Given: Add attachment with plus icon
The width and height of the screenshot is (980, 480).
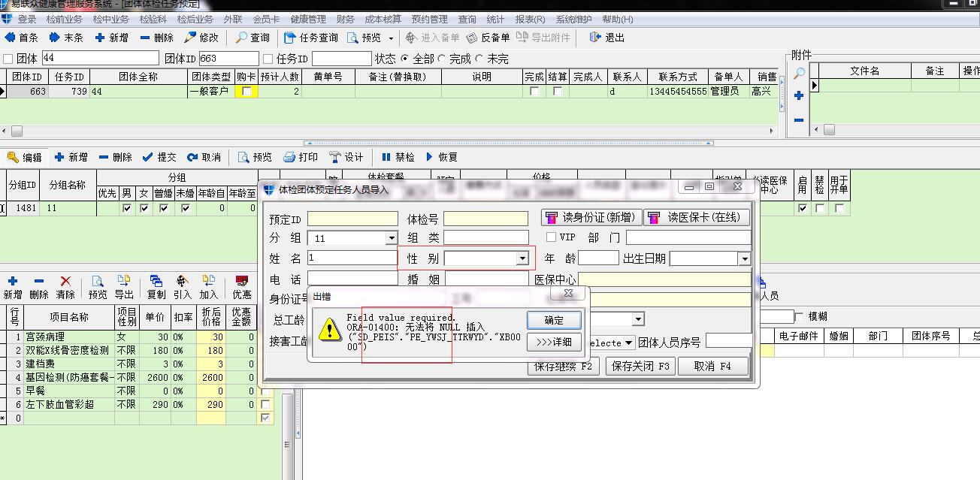Looking at the screenshot, I should 799,96.
